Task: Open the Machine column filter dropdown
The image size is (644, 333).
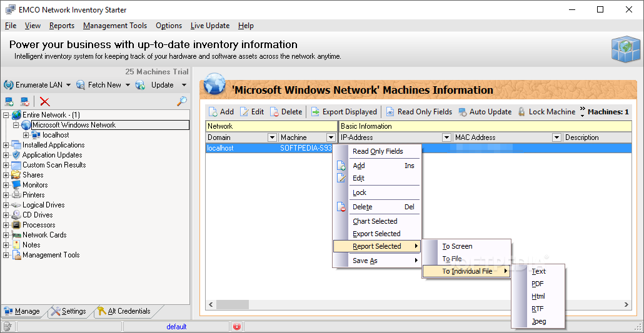Action: [331, 137]
